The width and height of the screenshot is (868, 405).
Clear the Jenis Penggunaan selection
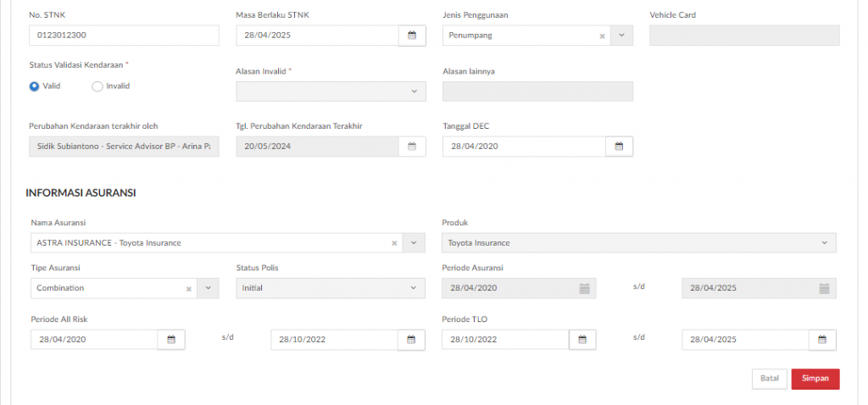pyautogui.click(x=603, y=36)
